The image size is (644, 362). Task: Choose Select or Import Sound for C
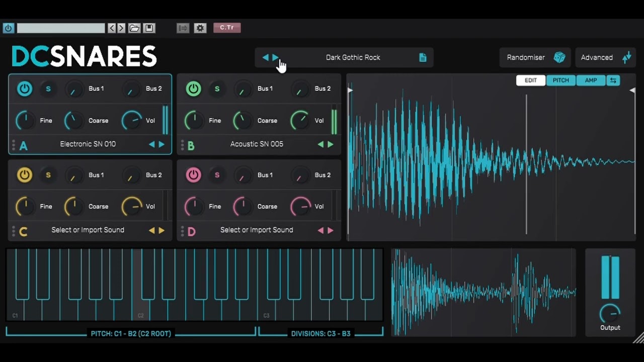(88, 230)
